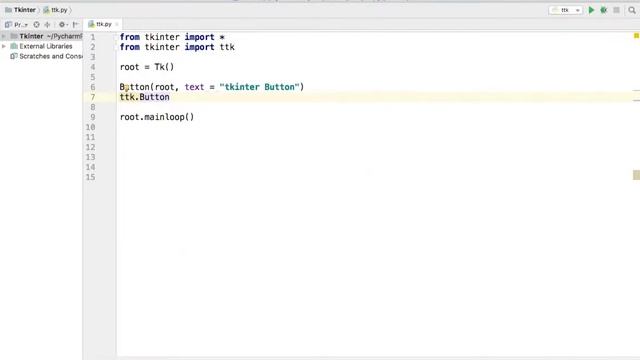Open the Project view selector dropdown
Viewport: 640px width, 360px height.
pyautogui.click(x=16, y=24)
